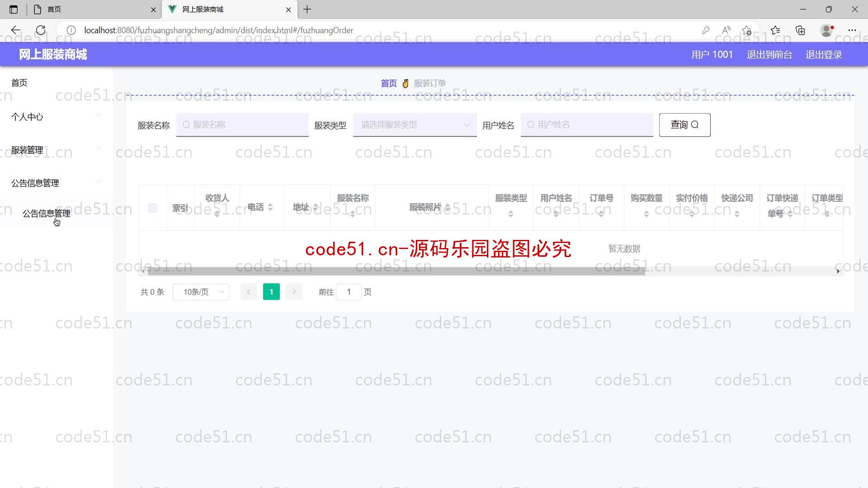Image resolution: width=868 pixels, height=488 pixels.
Task: Click 首页 breadcrumb link
Action: [389, 83]
